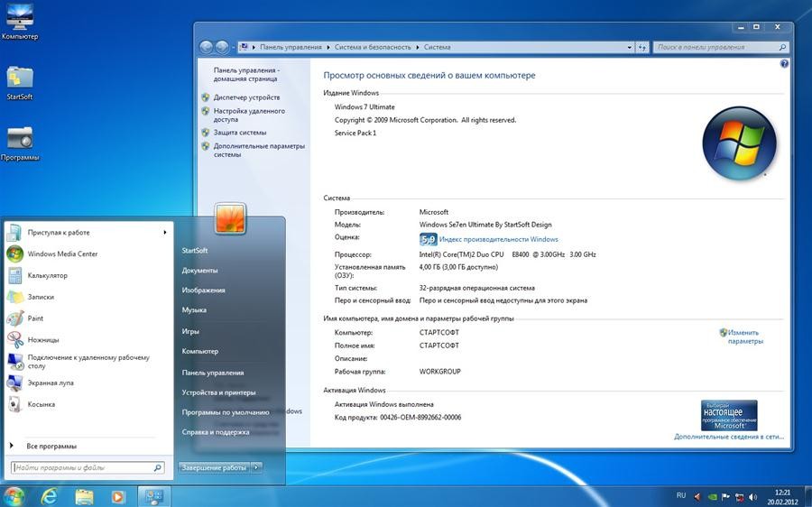Start Косынка solitaire game
812x507 pixels.
(x=41, y=404)
